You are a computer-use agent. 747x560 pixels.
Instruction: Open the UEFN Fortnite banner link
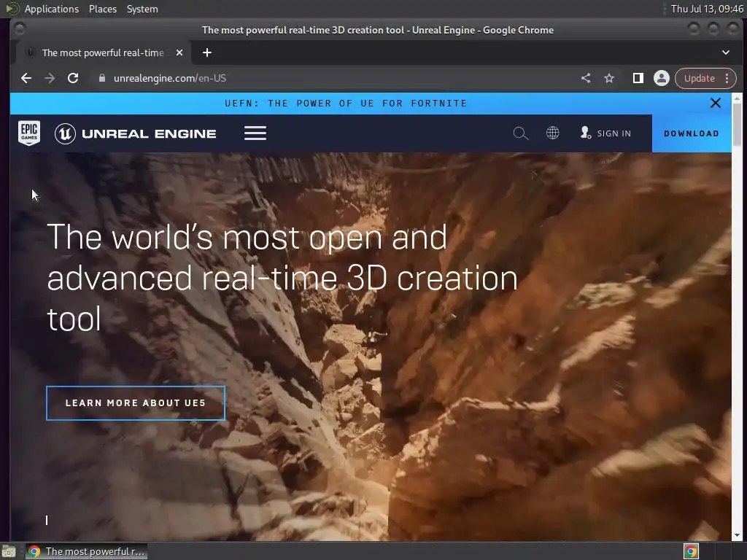tap(346, 104)
